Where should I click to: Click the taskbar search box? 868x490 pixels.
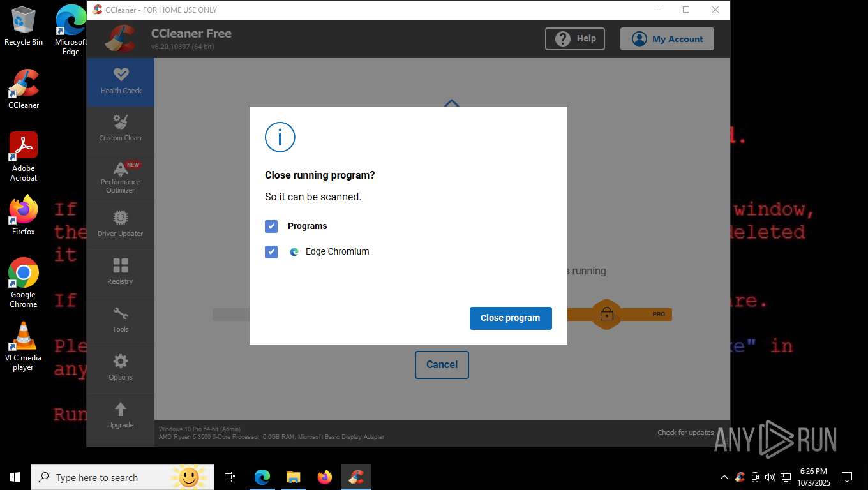123,477
